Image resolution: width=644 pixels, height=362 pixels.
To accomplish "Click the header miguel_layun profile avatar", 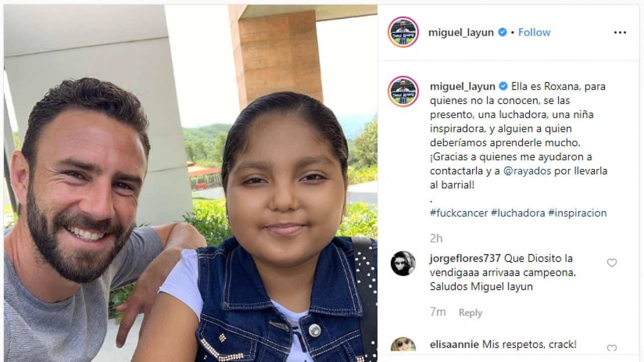I will coord(403,32).
